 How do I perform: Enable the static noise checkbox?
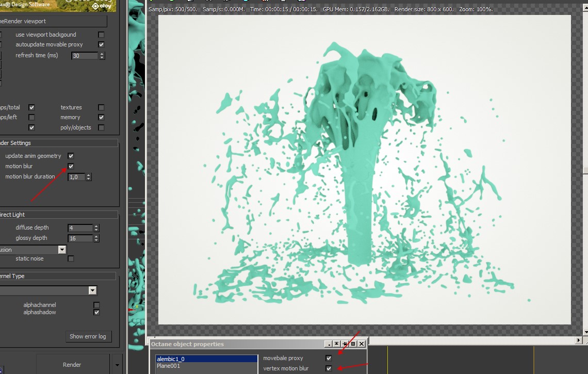click(71, 258)
